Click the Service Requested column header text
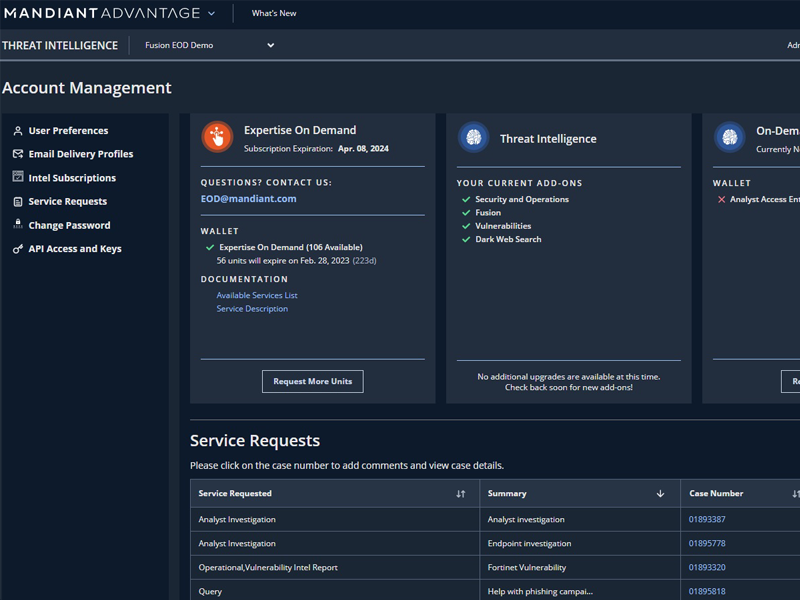The height and width of the screenshot is (600, 800). click(x=235, y=493)
